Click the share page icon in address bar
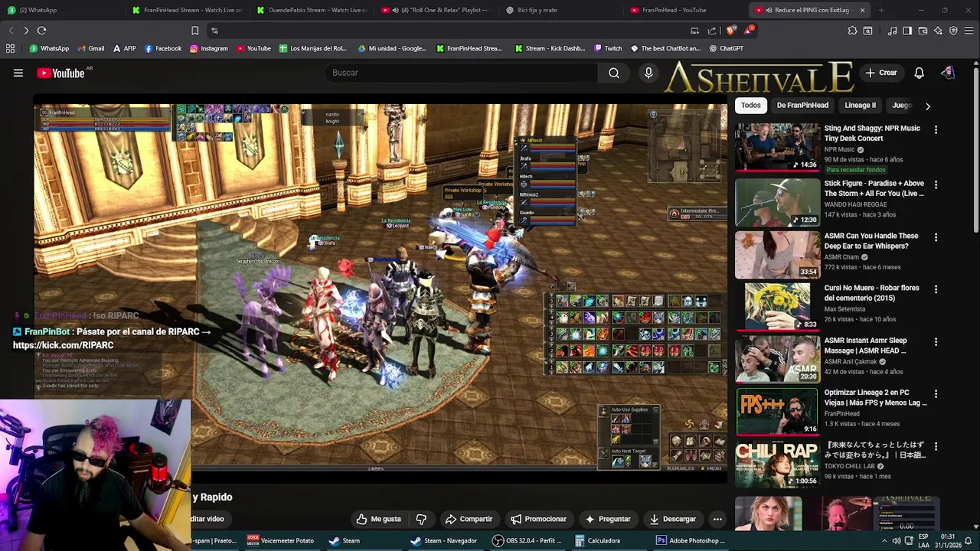 click(712, 31)
